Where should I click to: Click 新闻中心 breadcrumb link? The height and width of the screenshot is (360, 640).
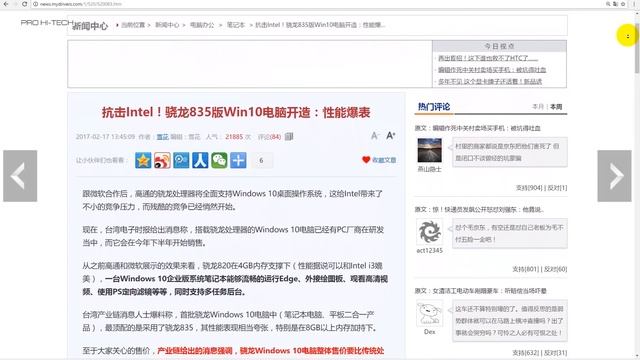pyautogui.click(x=167, y=25)
